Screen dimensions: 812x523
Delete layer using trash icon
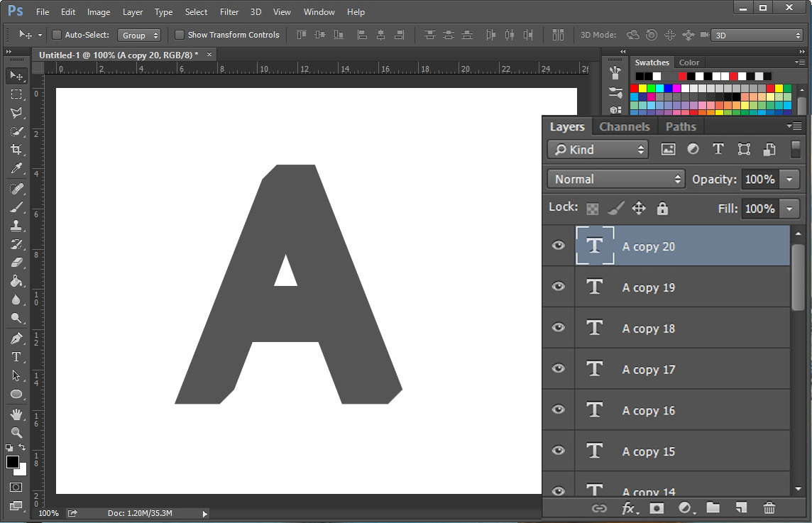pos(769,508)
